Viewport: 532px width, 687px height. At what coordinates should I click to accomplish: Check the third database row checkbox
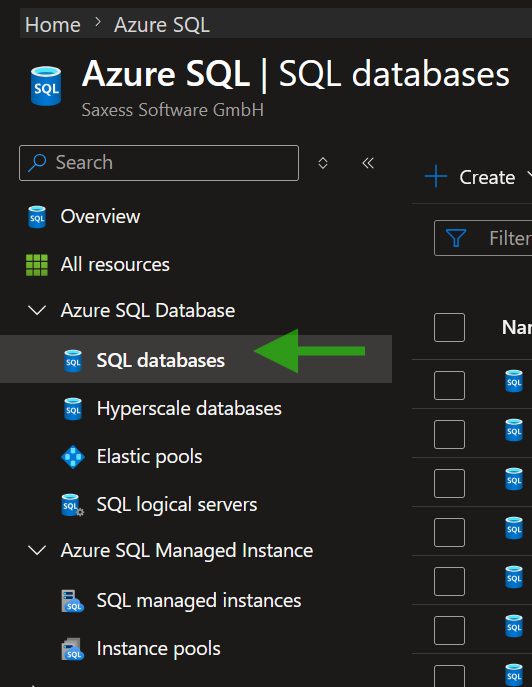coord(449,483)
